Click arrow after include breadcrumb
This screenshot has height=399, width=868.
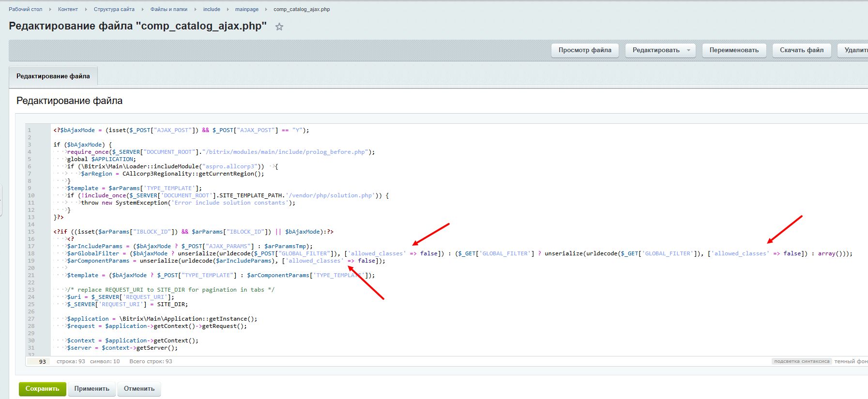coord(228,9)
